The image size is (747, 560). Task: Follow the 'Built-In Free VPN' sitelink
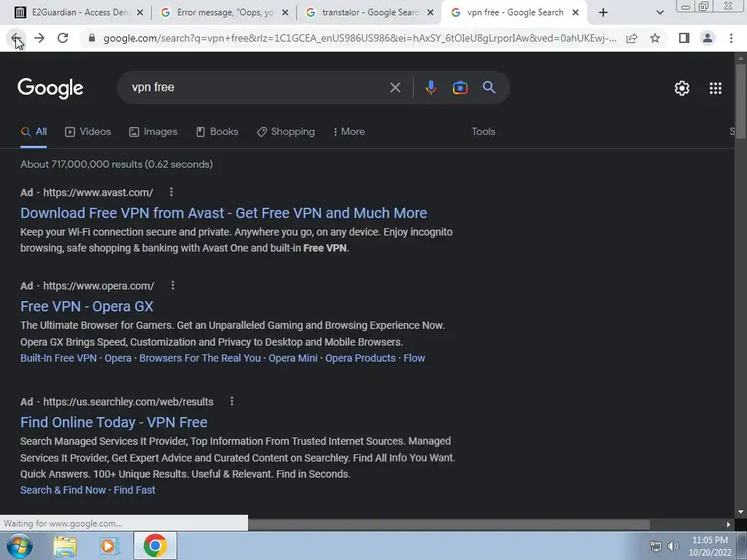(x=58, y=358)
